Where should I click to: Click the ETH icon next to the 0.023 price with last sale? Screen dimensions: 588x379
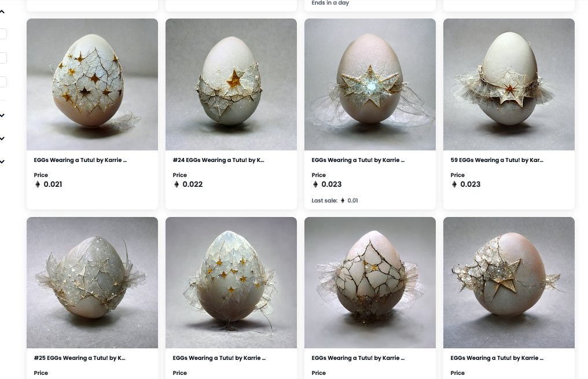(x=315, y=184)
